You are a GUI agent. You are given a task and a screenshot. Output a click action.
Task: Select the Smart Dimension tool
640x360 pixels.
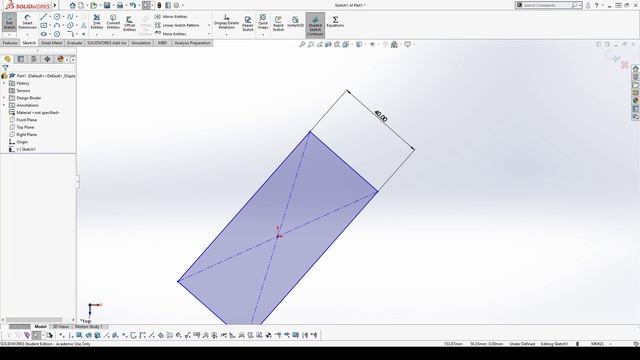click(27, 22)
